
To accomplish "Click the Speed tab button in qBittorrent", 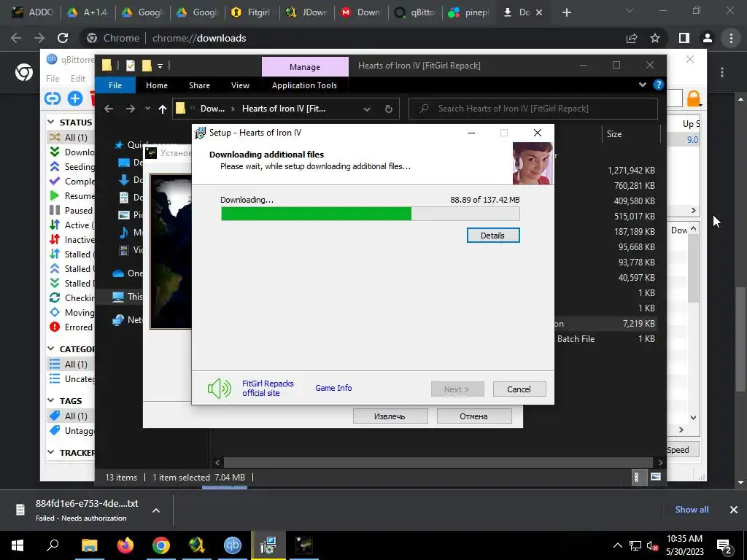I will click(683, 450).
